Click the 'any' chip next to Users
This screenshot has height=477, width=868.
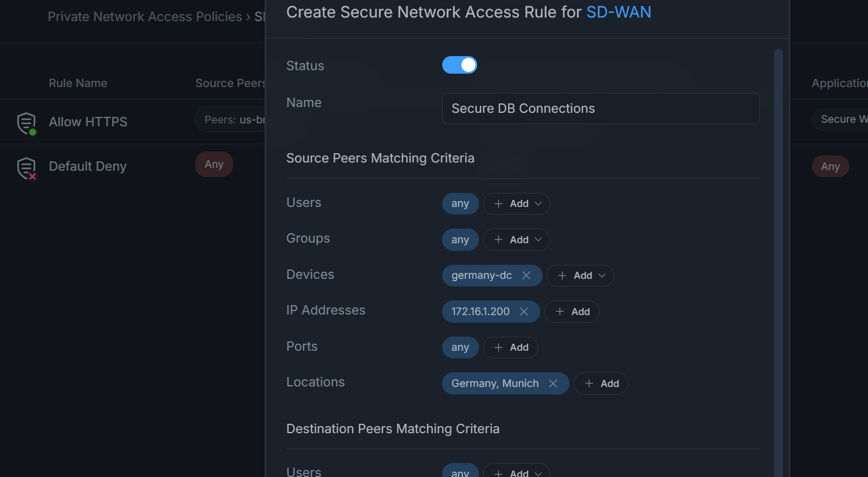[x=460, y=203]
